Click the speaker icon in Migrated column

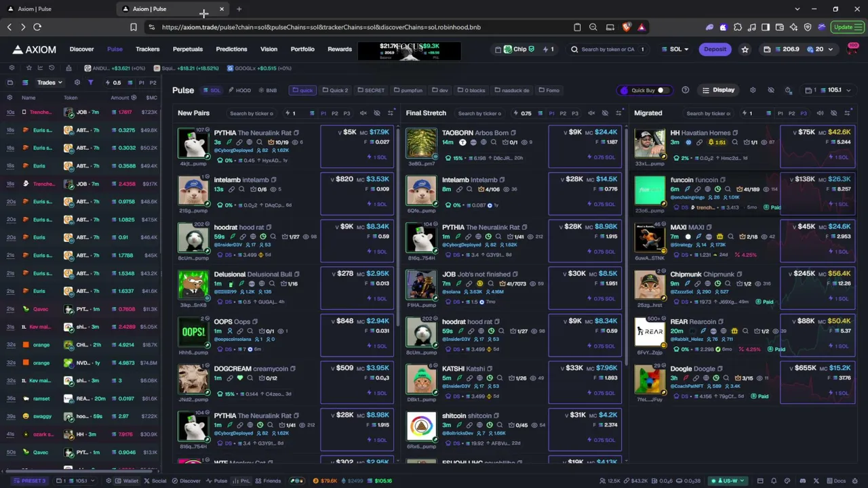click(x=820, y=113)
